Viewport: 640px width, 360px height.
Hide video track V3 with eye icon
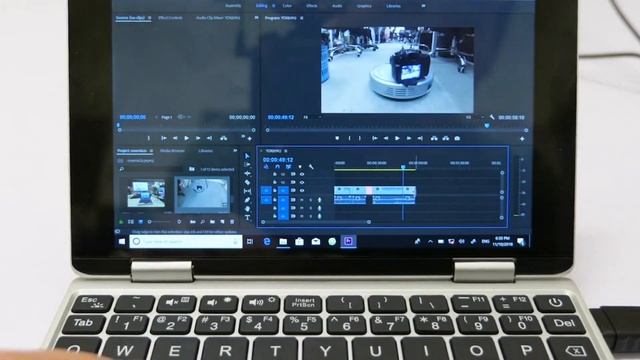pos(302,174)
